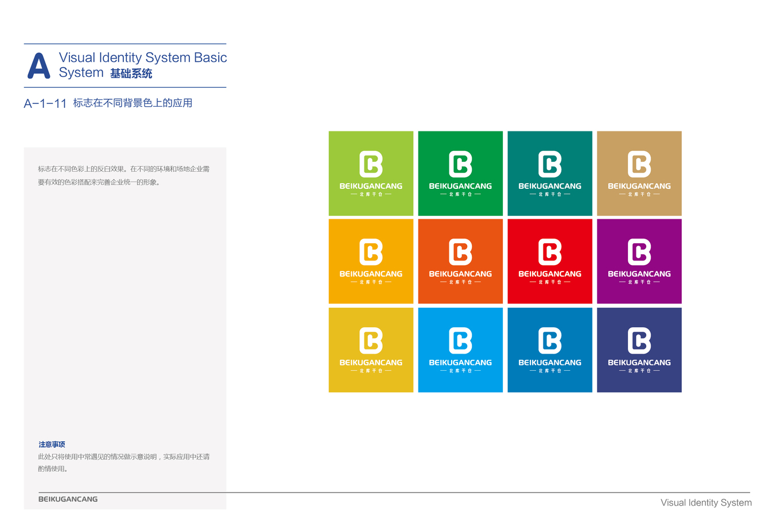
Task: Click the B logo on the purple tile
Action: click(639, 252)
